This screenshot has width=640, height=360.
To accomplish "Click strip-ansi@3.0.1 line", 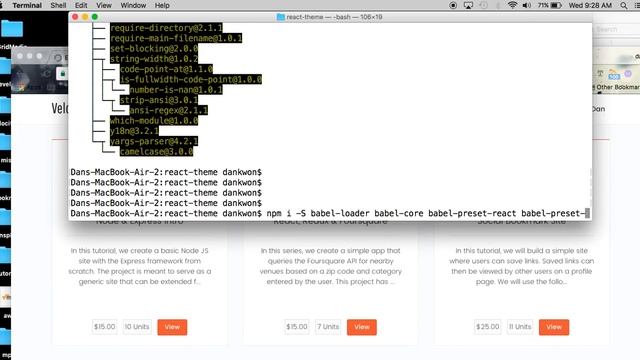I will click(x=159, y=100).
